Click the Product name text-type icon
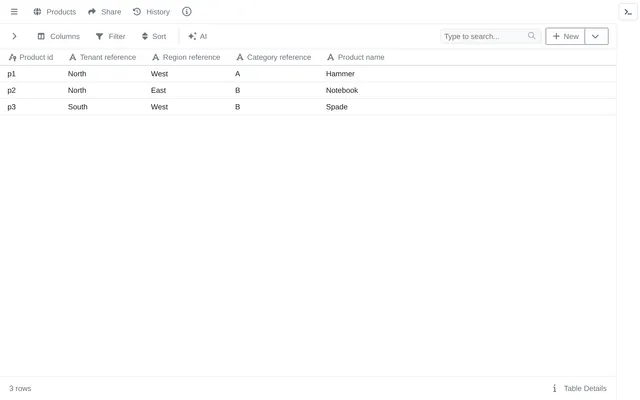The image size is (640, 400). [x=331, y=57]
